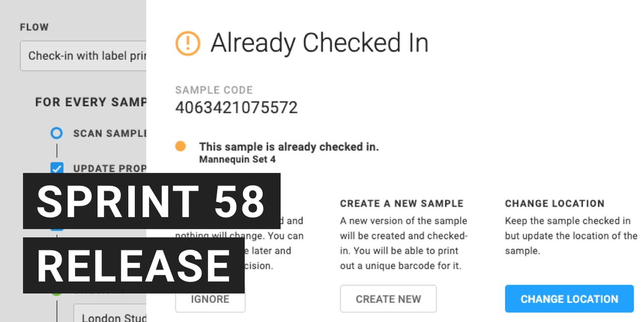Click the Mannequin Set 4 label
Viewport: 644px width, 322px height.
tap(237, 160)
